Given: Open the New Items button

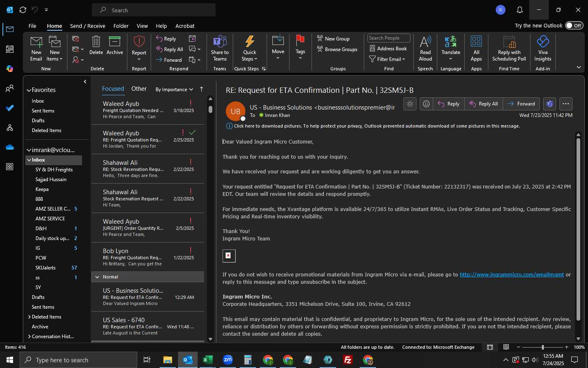Looking at the screenshot, I should pos(54,49).
